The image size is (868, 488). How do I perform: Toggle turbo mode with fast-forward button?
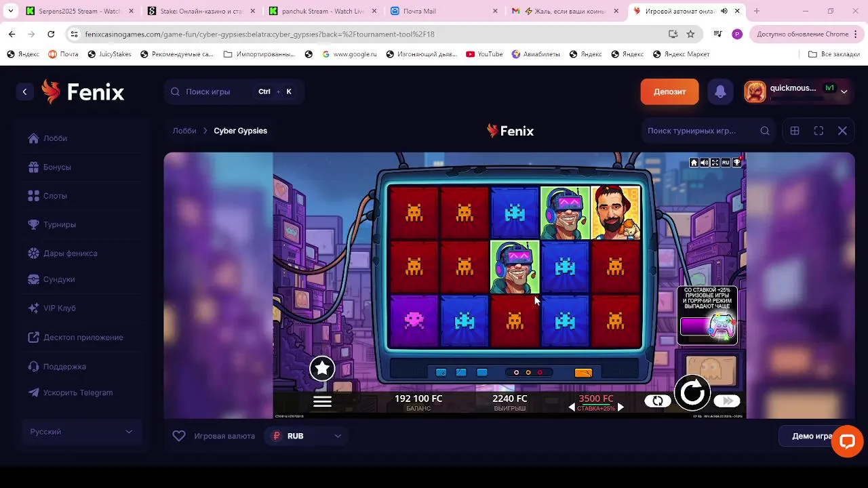[x=727, y=401]
